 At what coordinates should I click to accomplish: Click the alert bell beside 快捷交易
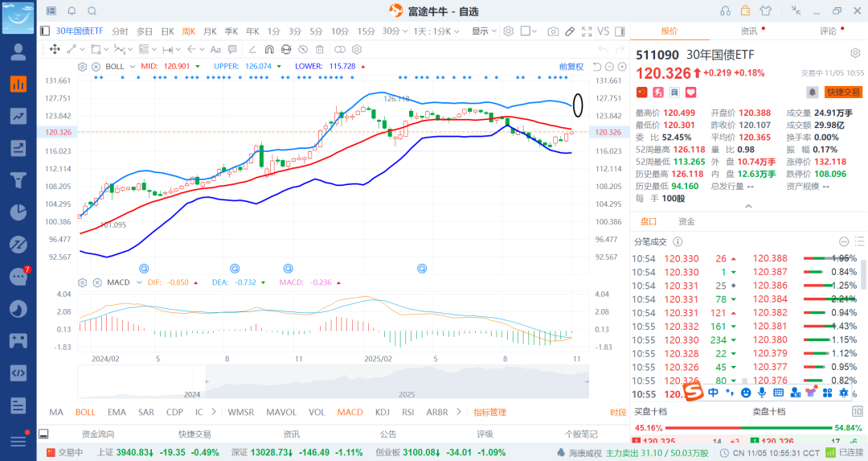tap(812, 93)
